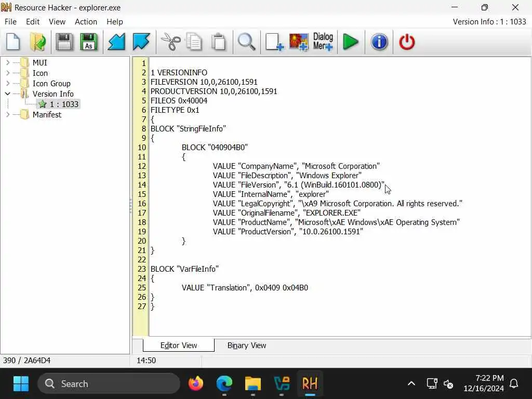
Task: Select the Version Info tree label
Action: [x=53, y=94]
